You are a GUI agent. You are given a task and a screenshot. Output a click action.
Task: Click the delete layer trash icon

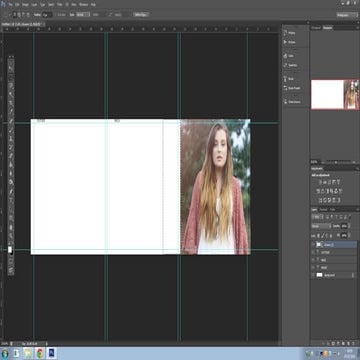click(x=353, y=343)
